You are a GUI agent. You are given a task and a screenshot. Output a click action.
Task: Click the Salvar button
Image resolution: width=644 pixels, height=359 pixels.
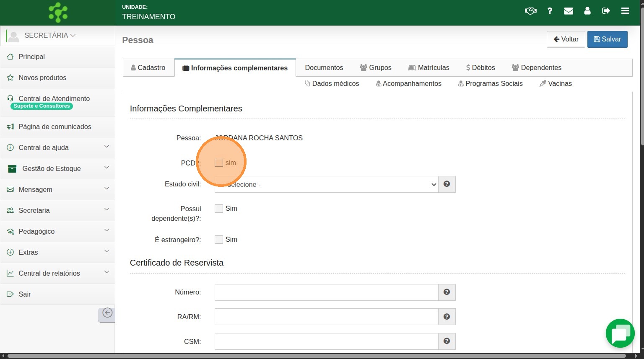pyautogui.click(x=607, y=39)
